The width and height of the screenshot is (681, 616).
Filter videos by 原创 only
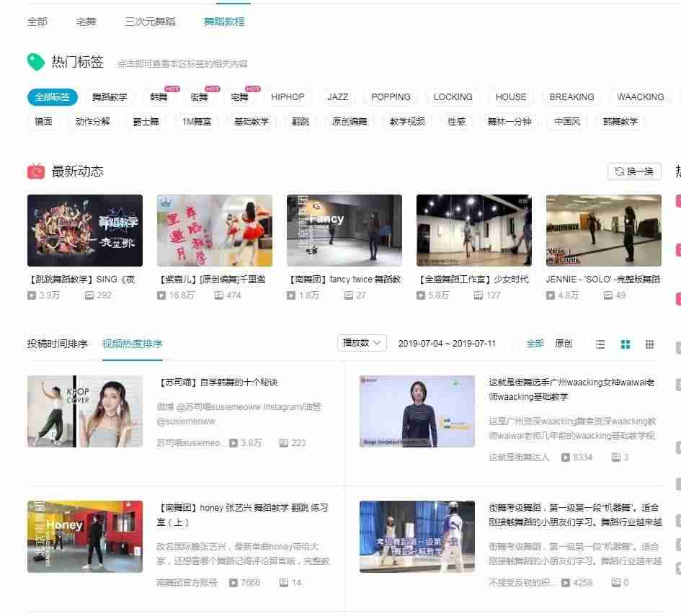564,344
